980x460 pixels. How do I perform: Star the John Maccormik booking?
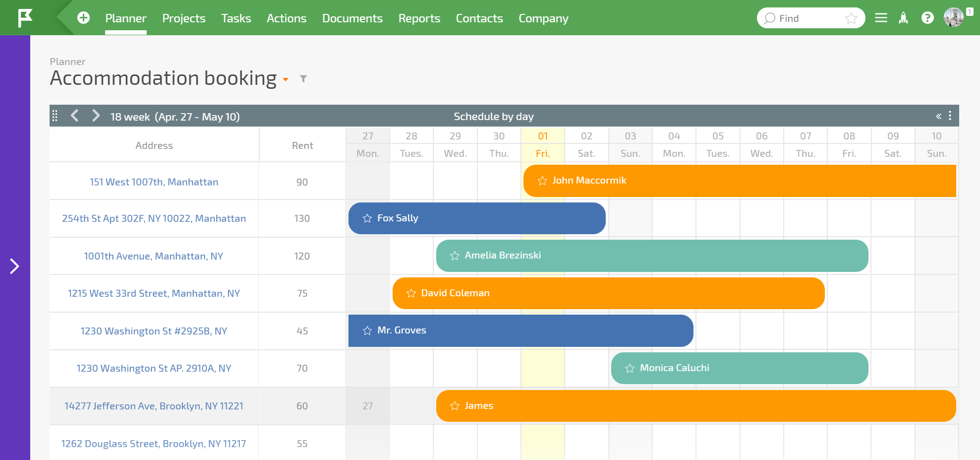(543, 181)
